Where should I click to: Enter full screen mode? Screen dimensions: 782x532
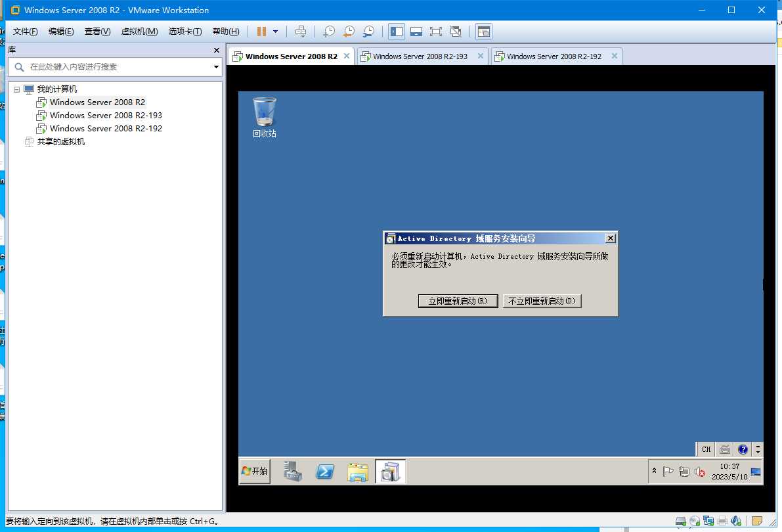pyautogui.click(x=436, y=32)
